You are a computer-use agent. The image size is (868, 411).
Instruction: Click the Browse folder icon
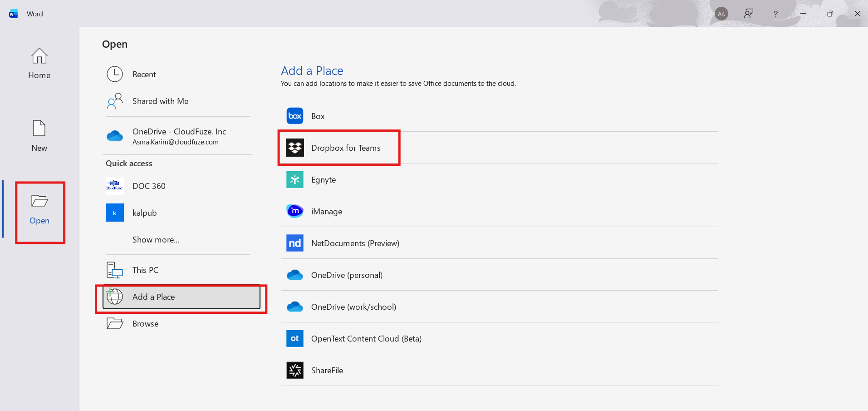point(114,323)
